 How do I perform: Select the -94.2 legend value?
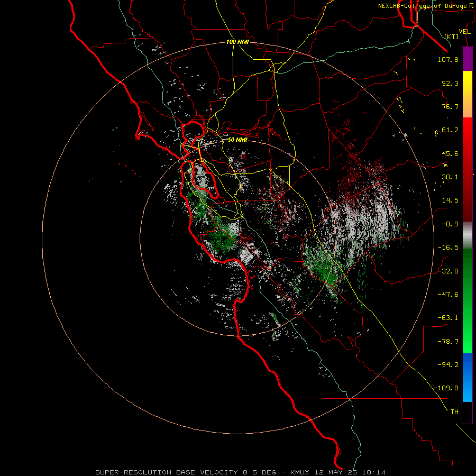point(448,365)
